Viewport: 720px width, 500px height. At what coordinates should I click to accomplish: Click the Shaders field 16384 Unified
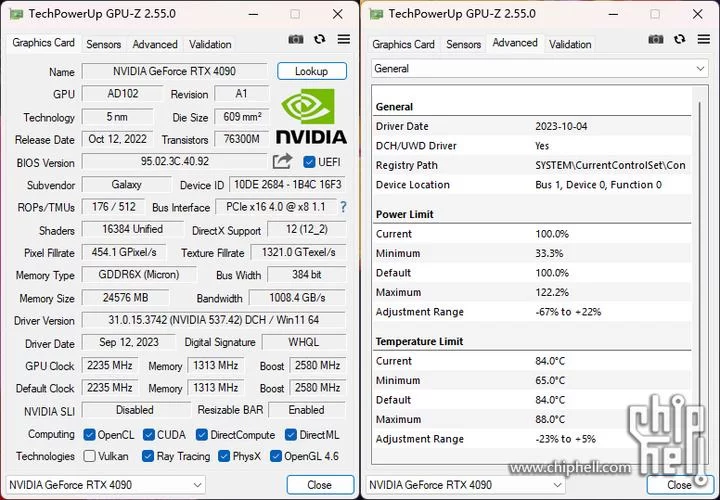coord(133,230)
